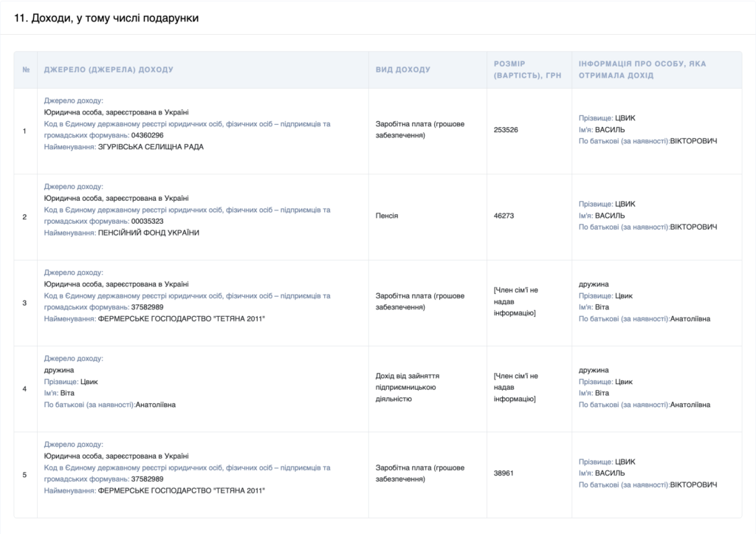756x534 pixels.
Task: Click the name "ЗГУРІВСЬКА СЕЛИЩНА РАДА"
Action: point(151,147)
